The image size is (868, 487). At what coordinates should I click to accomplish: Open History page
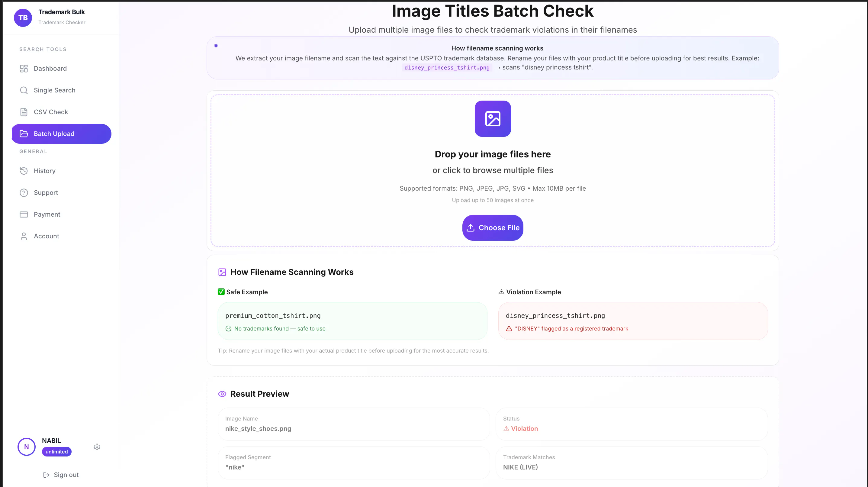61,171
